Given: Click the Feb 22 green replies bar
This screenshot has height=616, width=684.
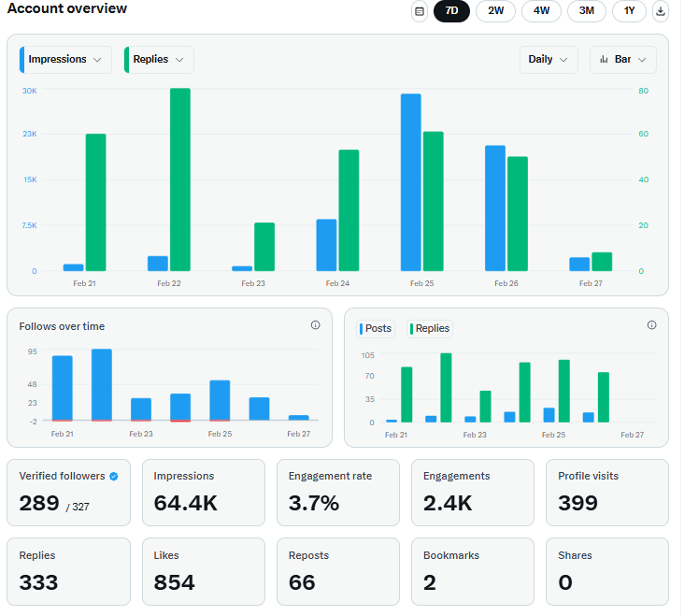Looking at the screenshot, I should [x=180, y=179].
